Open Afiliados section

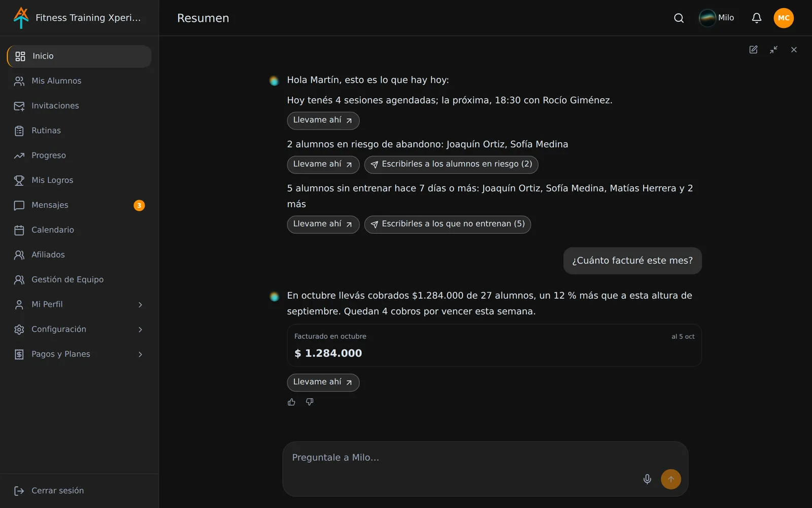pyautogui.click(x=79, y=255)
